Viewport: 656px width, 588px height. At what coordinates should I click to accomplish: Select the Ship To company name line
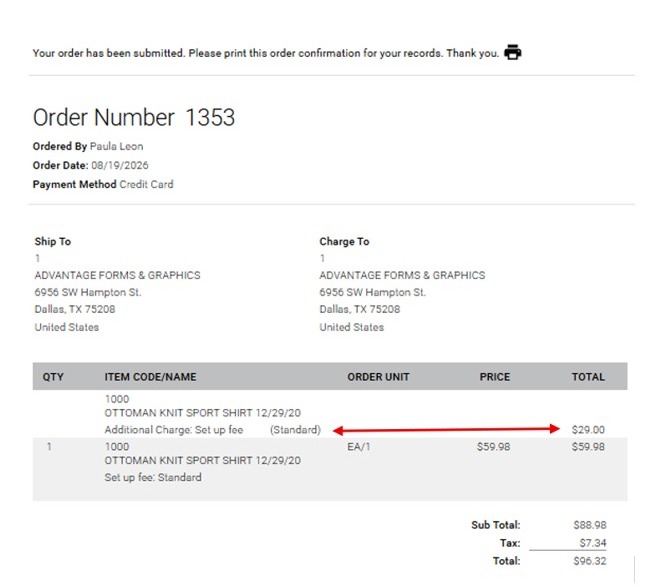coord(117,275)
